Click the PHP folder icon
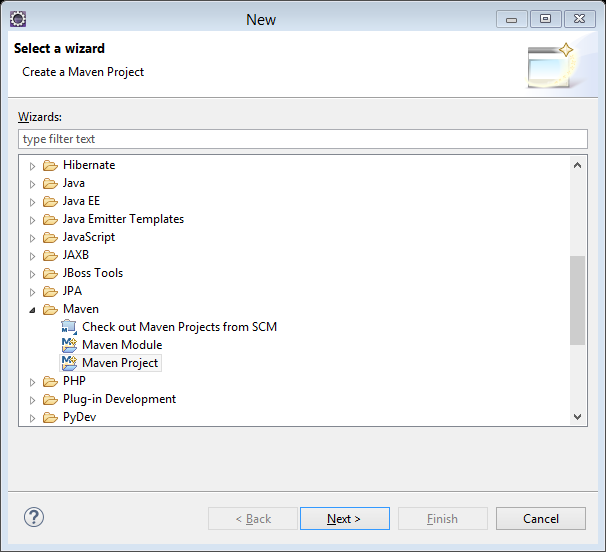The image size is (606, 552). pos(50,382)
